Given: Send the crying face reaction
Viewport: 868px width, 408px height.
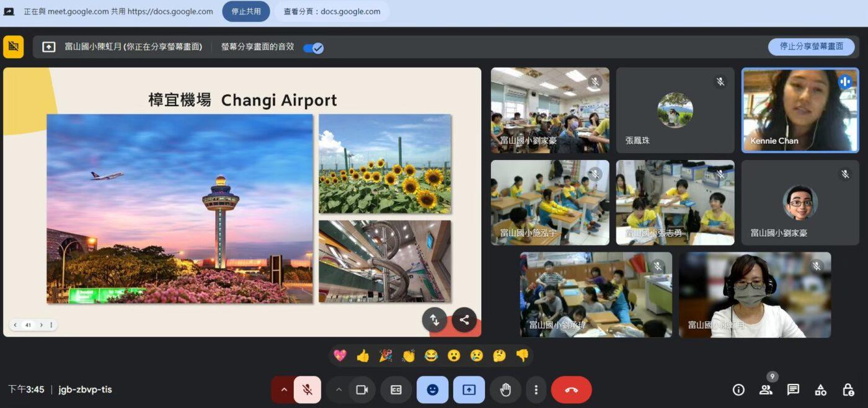Looking at the screenshot, I should click(477, 355).
